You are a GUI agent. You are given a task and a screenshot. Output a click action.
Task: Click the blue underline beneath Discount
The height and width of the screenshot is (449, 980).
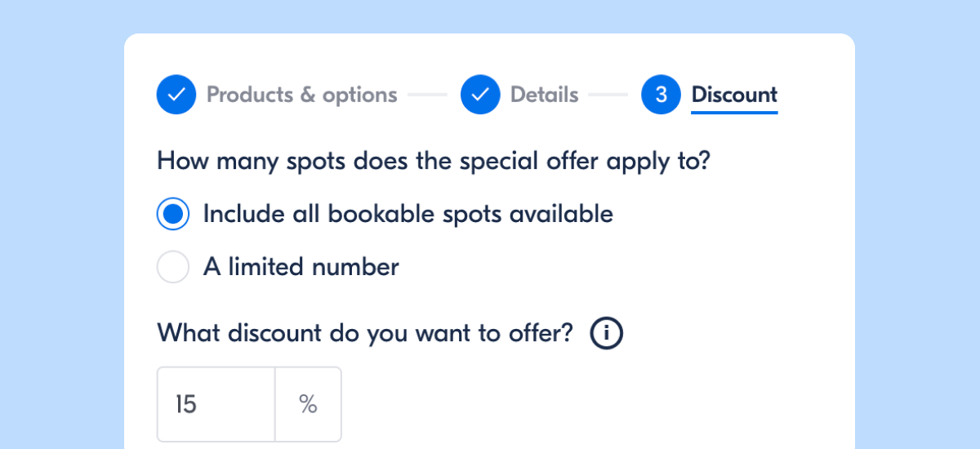(734, 112)
